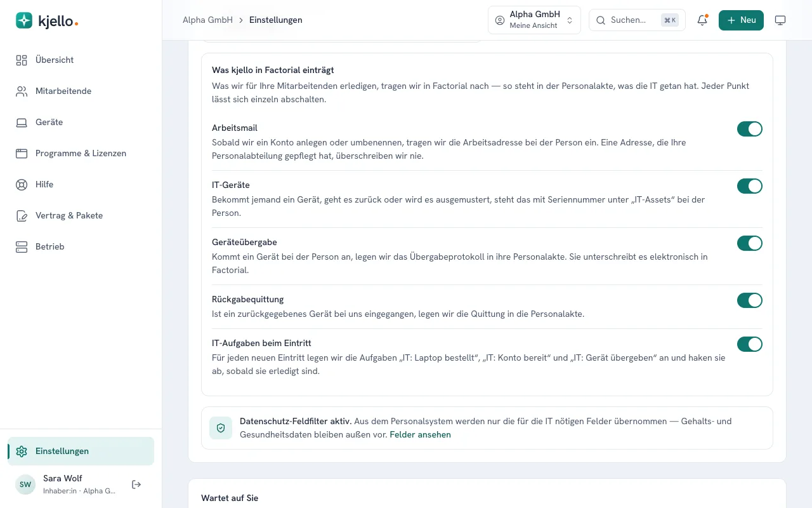Select Geräte in the sidebar

point(81,123)
